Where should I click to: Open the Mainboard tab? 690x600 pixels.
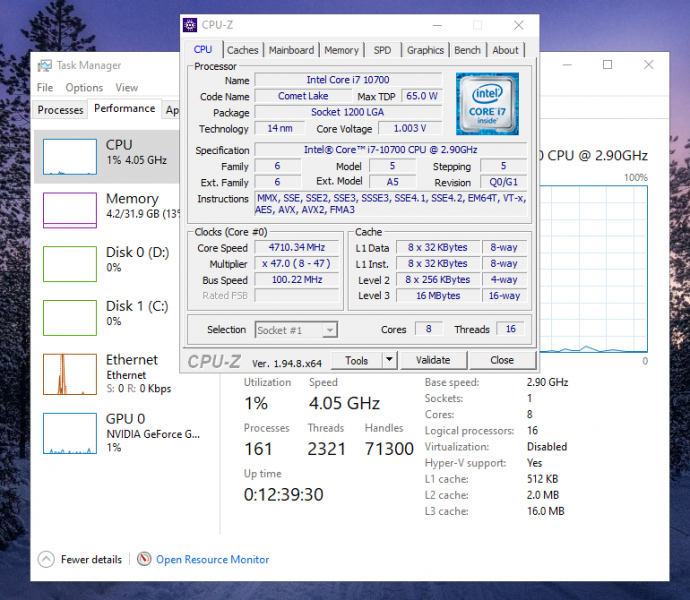pos(291,50)
